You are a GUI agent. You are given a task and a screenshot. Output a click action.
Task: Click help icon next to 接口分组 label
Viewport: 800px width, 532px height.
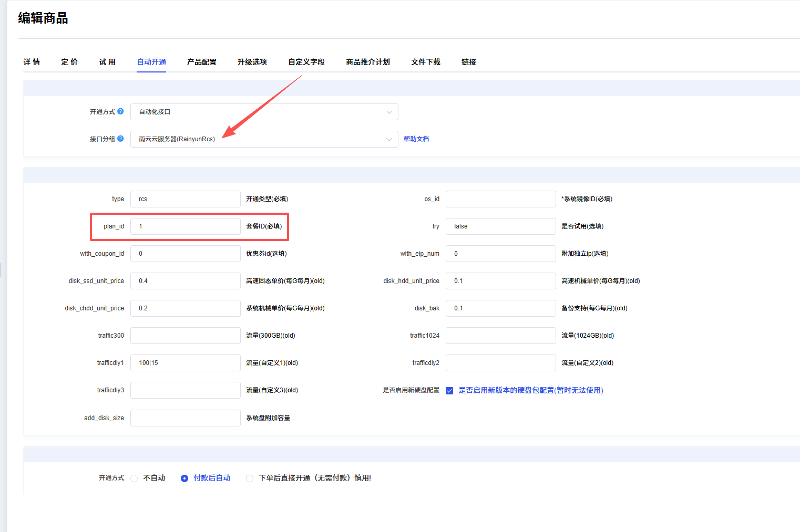[x=120, y=139]
